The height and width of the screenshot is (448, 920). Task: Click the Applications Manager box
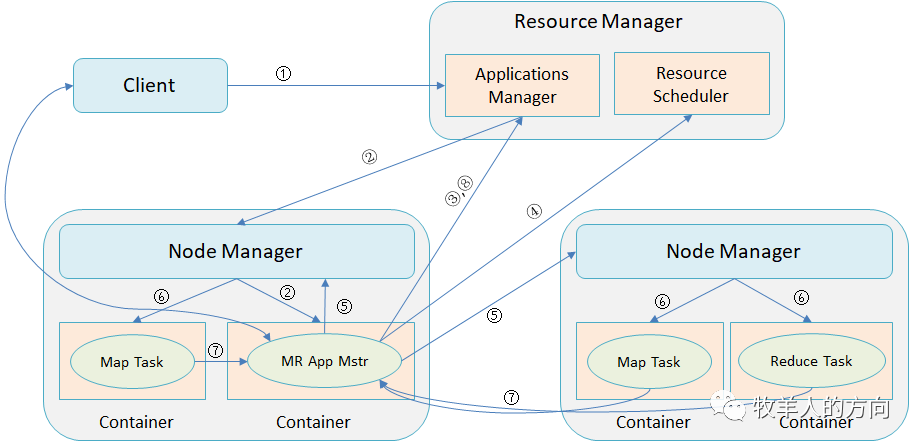[522, 86]
